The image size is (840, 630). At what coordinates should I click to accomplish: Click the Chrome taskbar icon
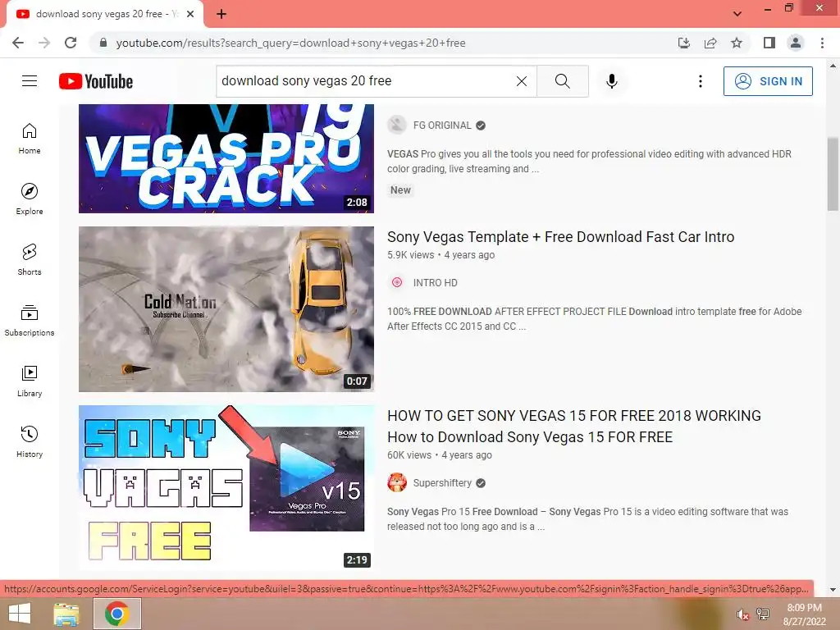coord(117,614)
